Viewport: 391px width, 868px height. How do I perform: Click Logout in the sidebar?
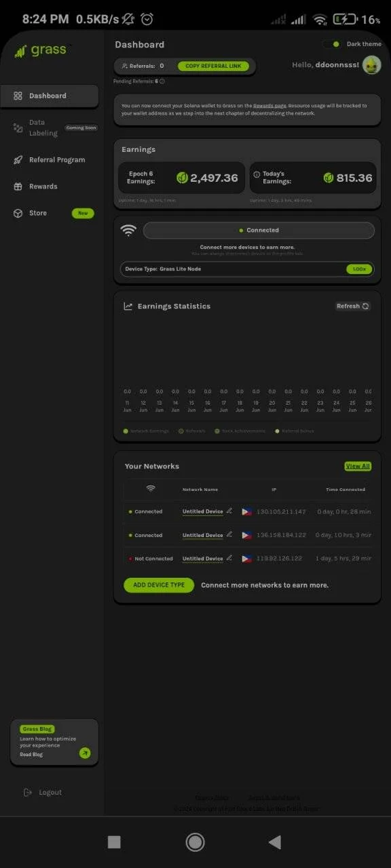tap(43, 792)
